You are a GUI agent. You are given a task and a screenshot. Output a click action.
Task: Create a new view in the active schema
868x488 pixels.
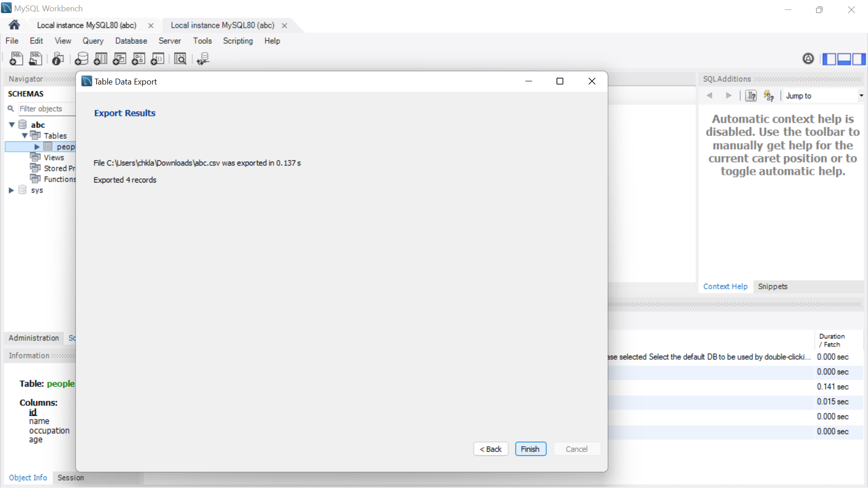119,59
